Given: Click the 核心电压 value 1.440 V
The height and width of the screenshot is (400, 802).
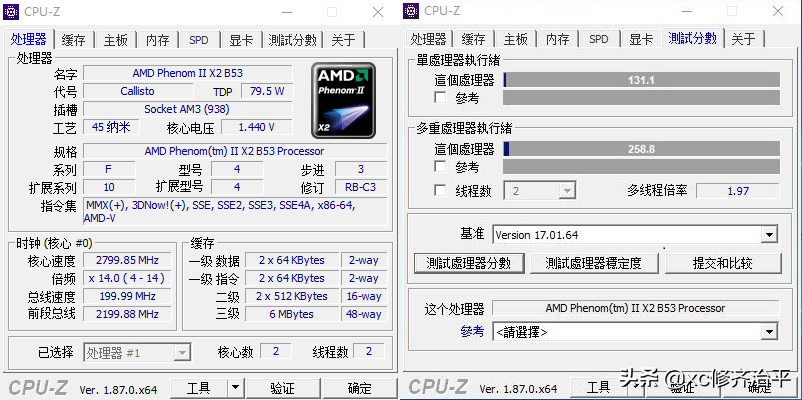Looking at the screenshot, I should [x=257, y=127].
